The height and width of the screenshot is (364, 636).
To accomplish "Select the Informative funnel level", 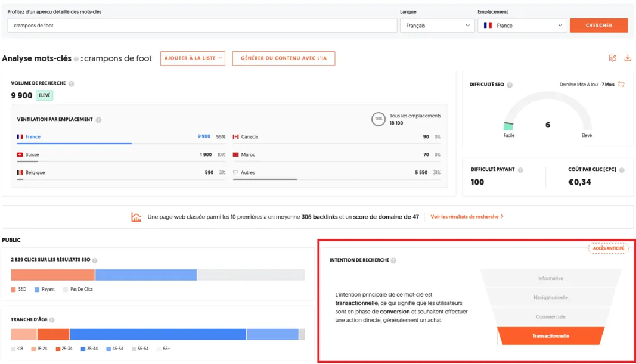I will click(x=550, y=278).
